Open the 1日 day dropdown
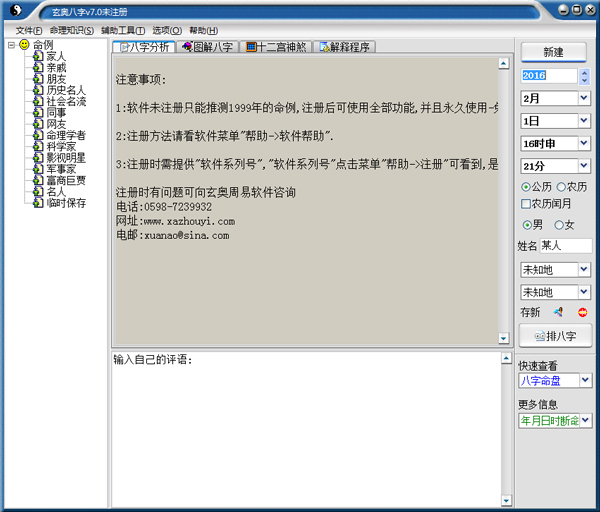 pos(584,121)
